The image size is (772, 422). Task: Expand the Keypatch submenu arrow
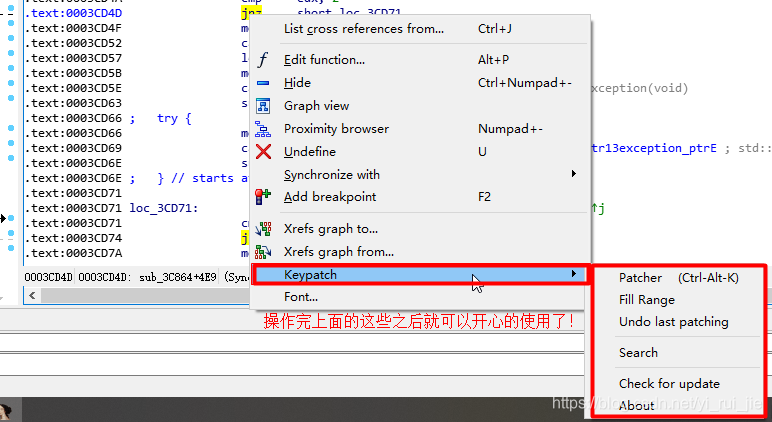[x=574, y=274]
